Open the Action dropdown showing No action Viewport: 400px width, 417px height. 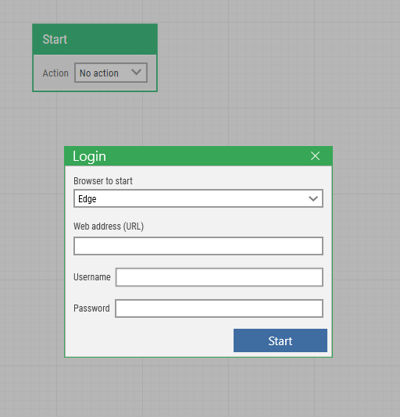coord(111,73)
